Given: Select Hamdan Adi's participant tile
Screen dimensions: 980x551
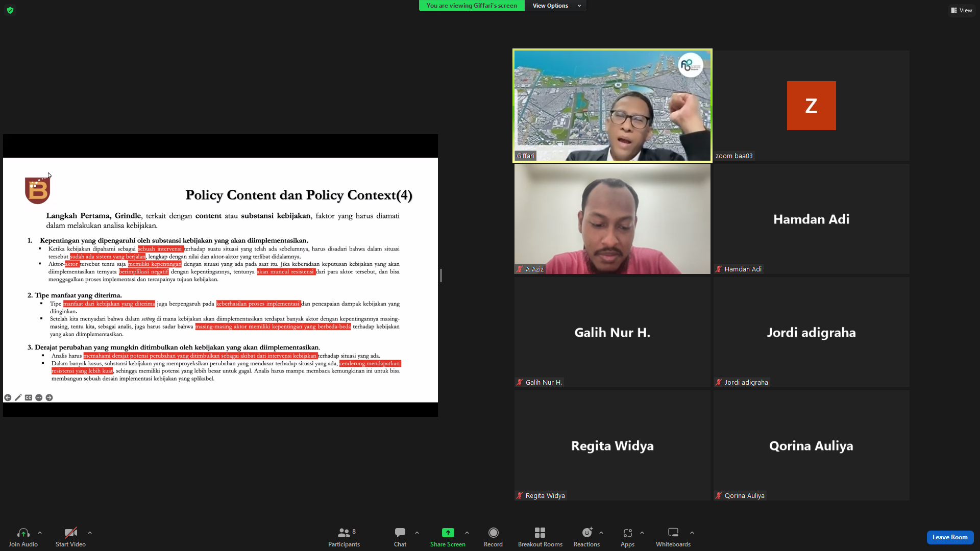Looking at the screenshot, I should (x=812, y=219).
